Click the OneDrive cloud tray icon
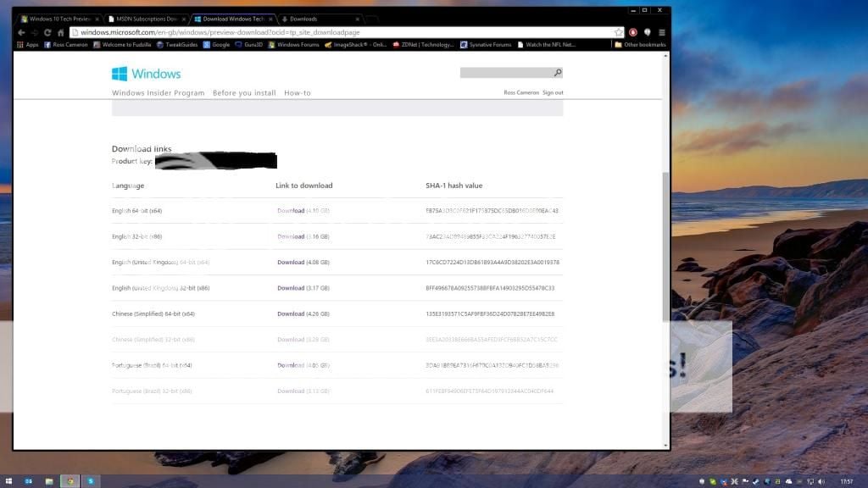868x488 pixels. click(x=789, y=482)
